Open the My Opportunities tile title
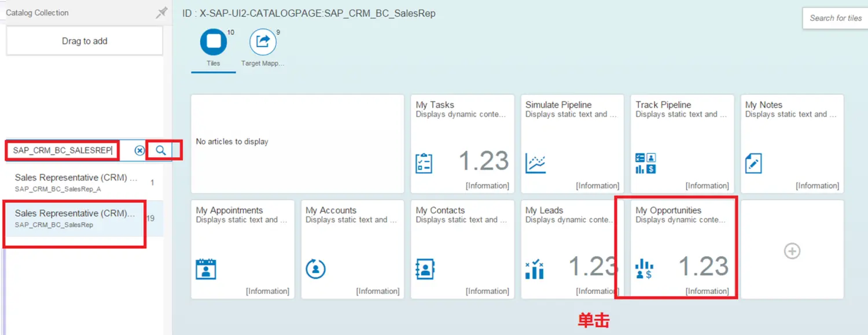This screenshot has width=868, height=335. (668, 210)
